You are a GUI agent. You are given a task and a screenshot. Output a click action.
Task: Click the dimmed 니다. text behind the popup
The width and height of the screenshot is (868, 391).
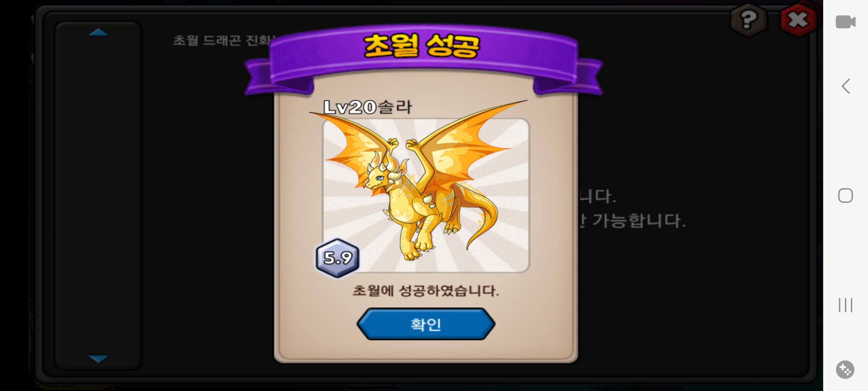point(597,196)
